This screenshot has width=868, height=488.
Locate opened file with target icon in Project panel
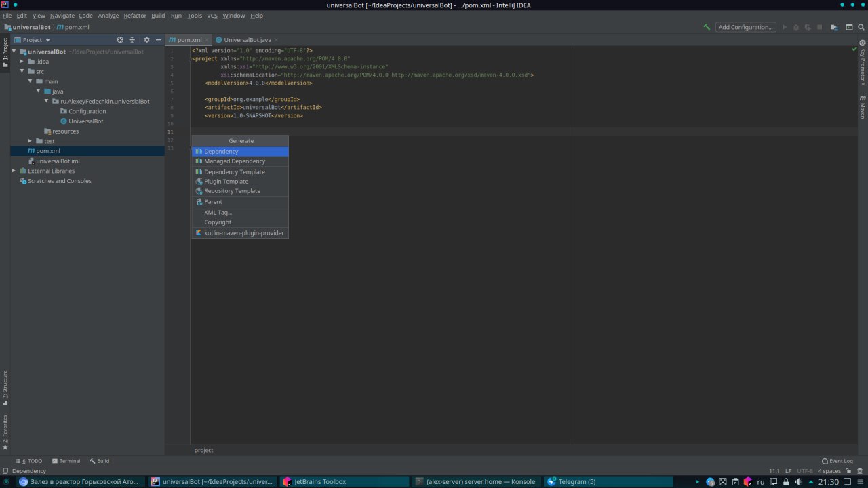[x=120, y=40]
